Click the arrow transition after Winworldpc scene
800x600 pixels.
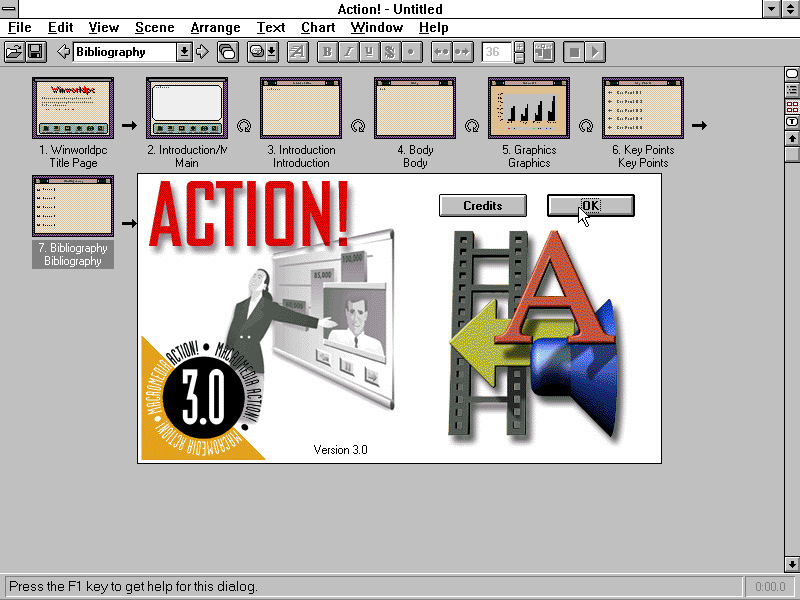click(x=130, y=125)
